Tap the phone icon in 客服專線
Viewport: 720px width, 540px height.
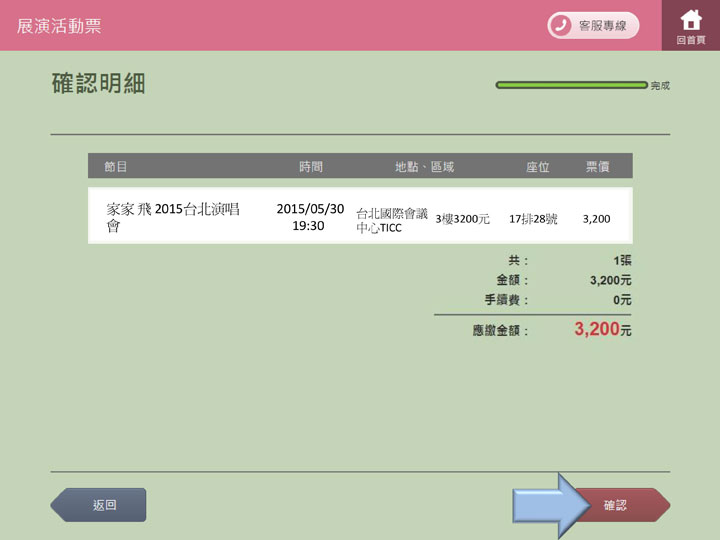(561, 26)
